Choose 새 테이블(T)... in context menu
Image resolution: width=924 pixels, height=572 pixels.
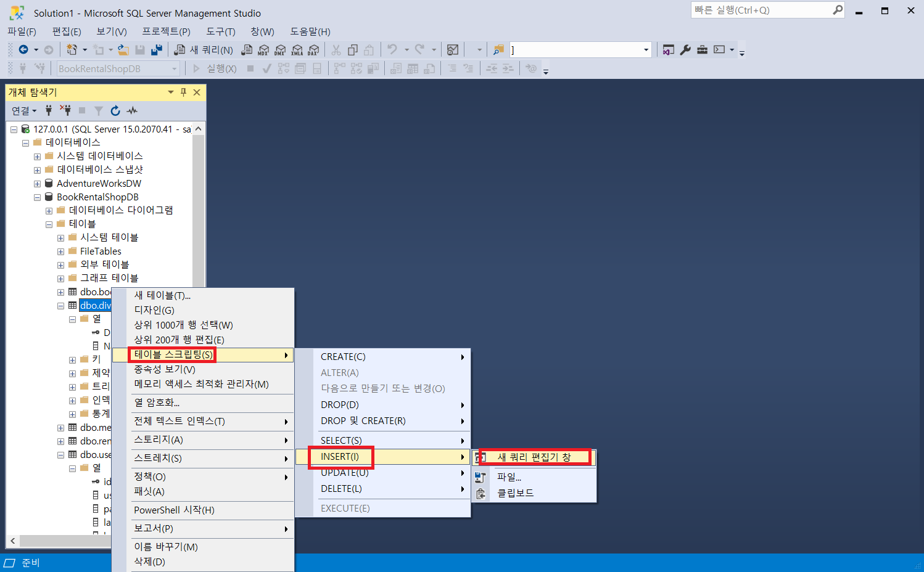coord(203,295)
